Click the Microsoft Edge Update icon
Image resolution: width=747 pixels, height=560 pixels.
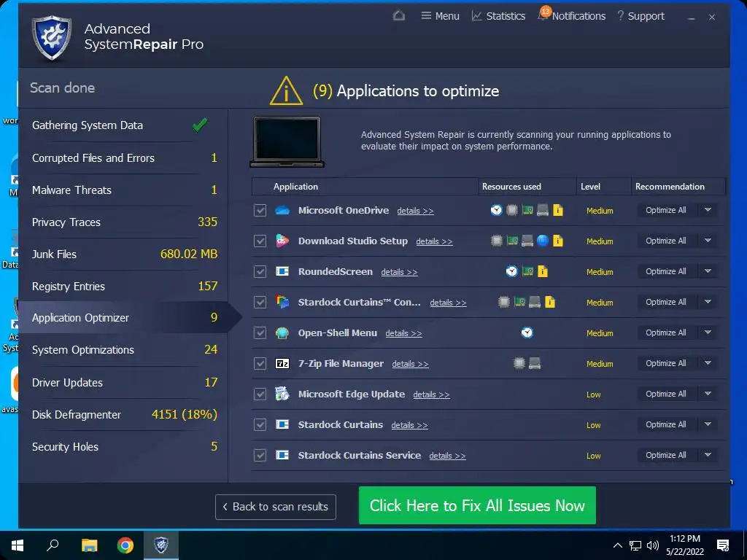(x=282, y=394)
